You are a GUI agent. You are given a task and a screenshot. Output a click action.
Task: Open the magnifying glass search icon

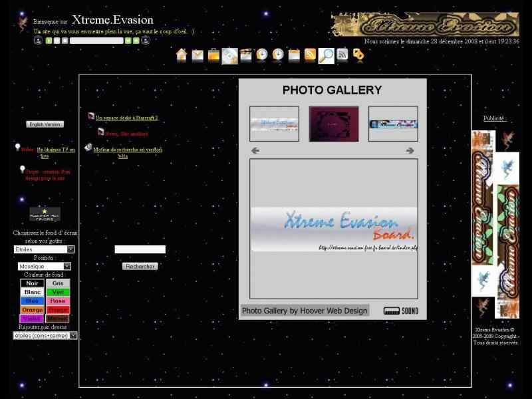click(326, 55)
